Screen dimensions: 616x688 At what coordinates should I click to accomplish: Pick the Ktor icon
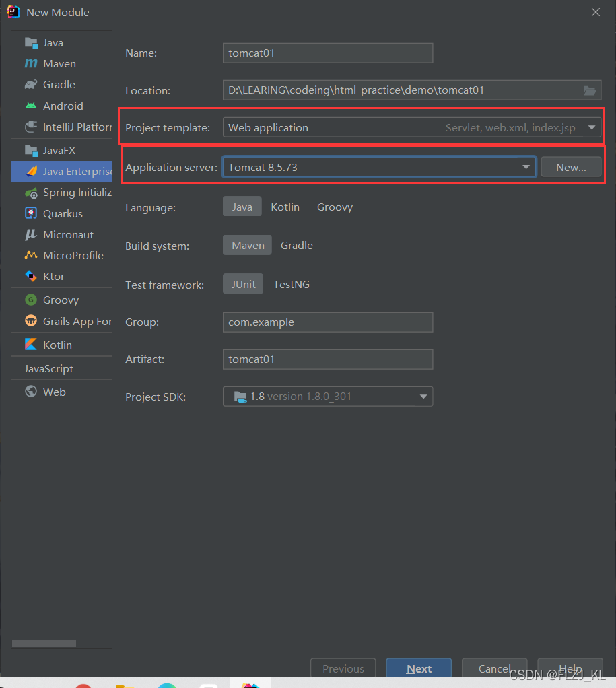(31, 276)
